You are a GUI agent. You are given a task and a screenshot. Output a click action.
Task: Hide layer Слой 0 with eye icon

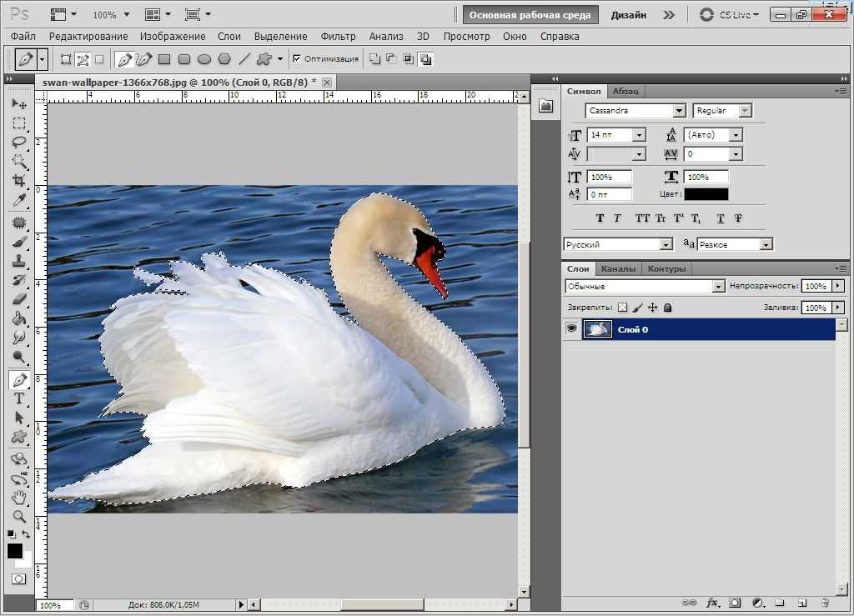[x=571, y=329]
